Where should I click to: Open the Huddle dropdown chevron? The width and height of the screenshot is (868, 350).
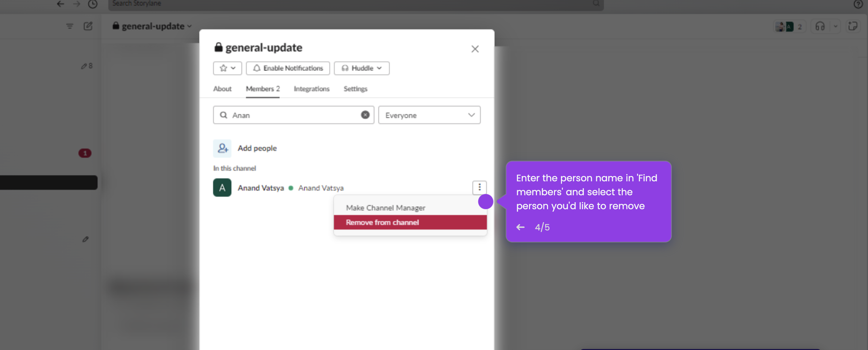click(x=380, y=68)
